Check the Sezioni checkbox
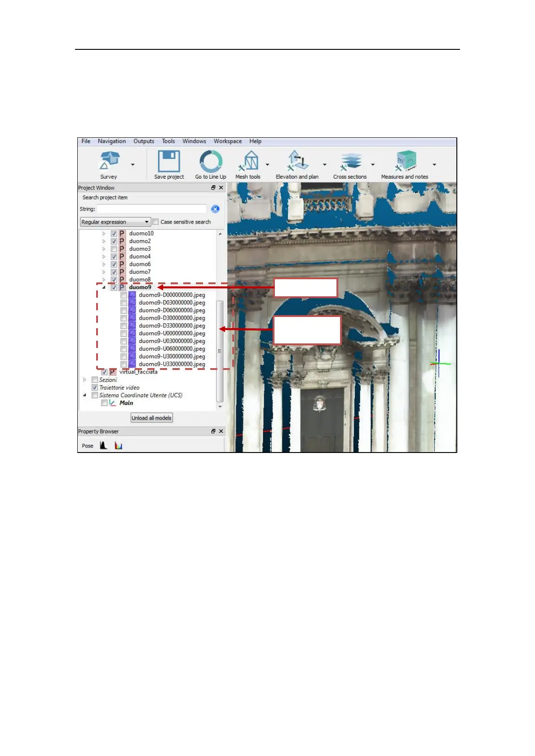The width and height of the screenshot is (535, 756). (95, 380)
